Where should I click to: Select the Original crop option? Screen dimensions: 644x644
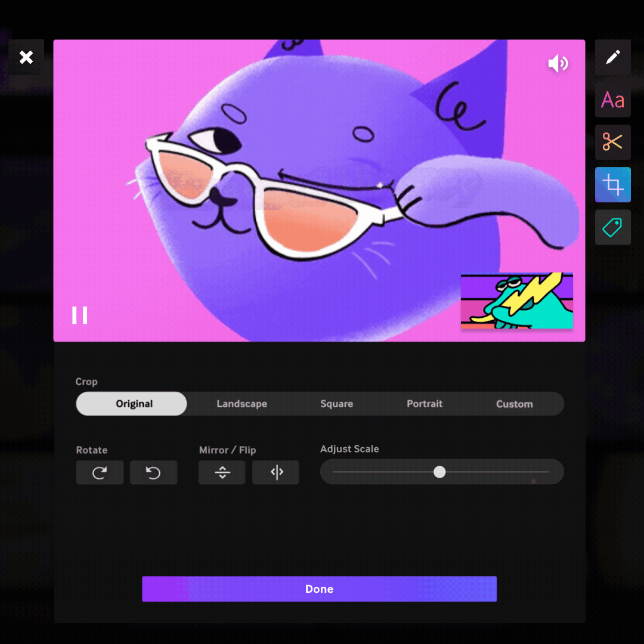131,404
